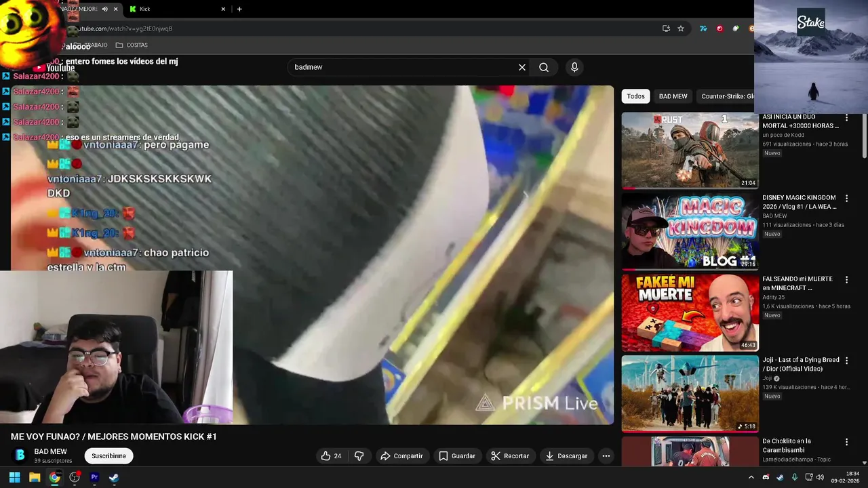
Task: Open options for De Choklito video
Action: (x=846, y=442)
